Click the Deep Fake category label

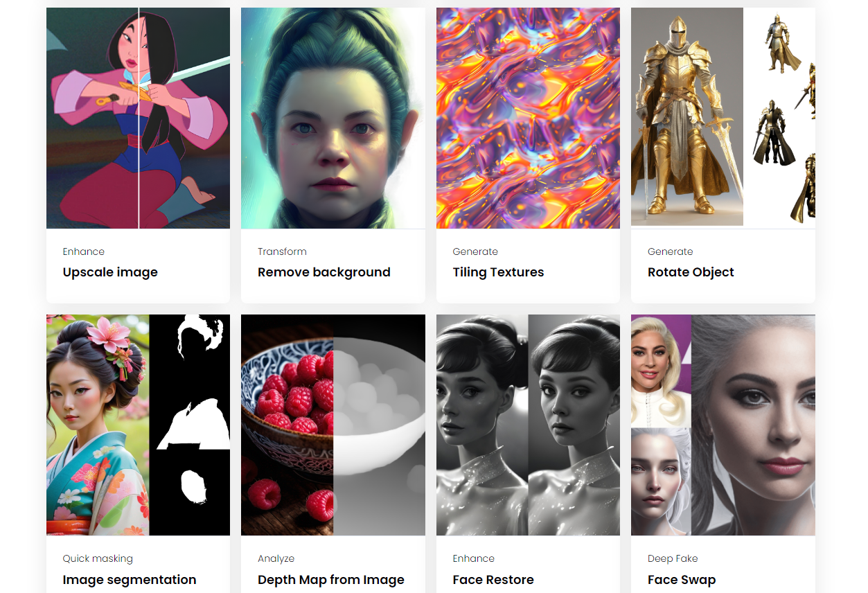[x=673, y=558]
